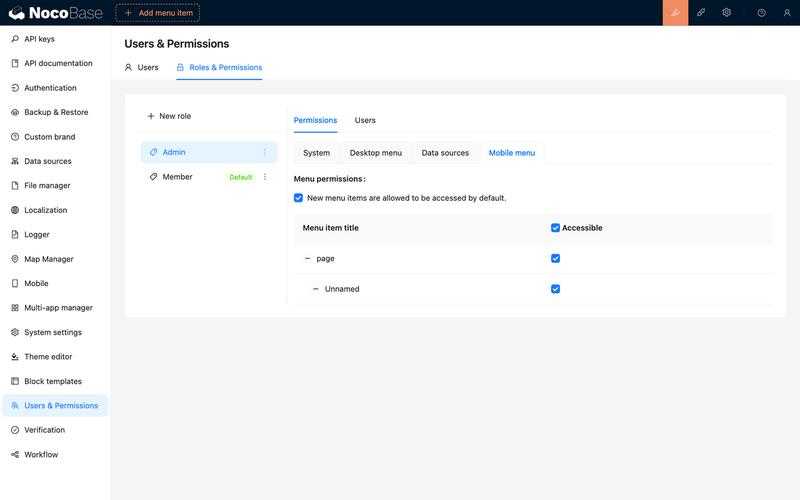This screenshot has width=800, height=500.
Task: Click the Users & Permissions page heading
Action: [x=177, y=44]
